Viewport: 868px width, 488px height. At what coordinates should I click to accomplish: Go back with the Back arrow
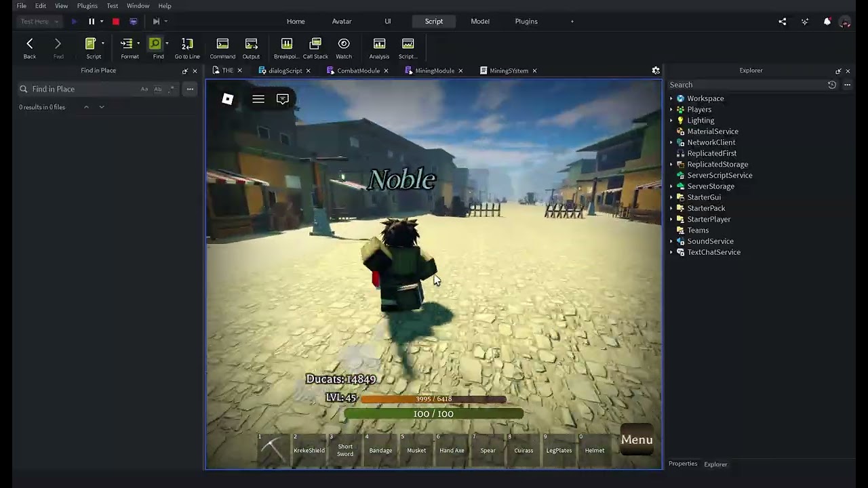(29, 48)
